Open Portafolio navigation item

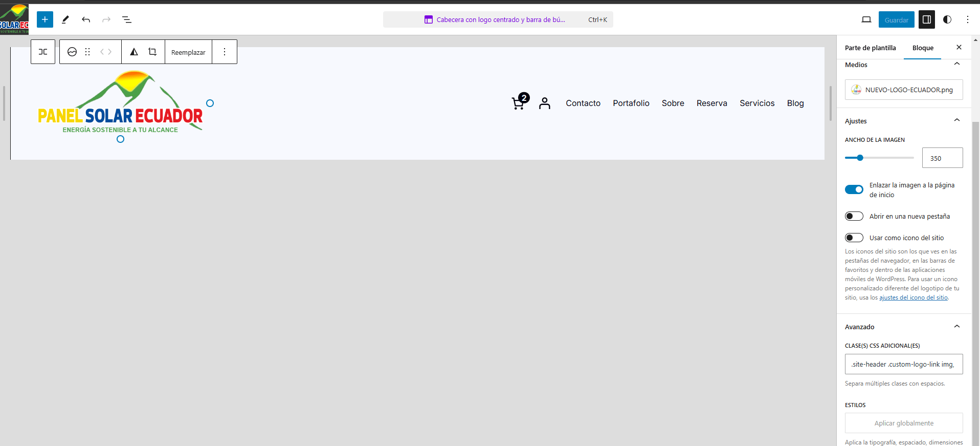(631, 103)
